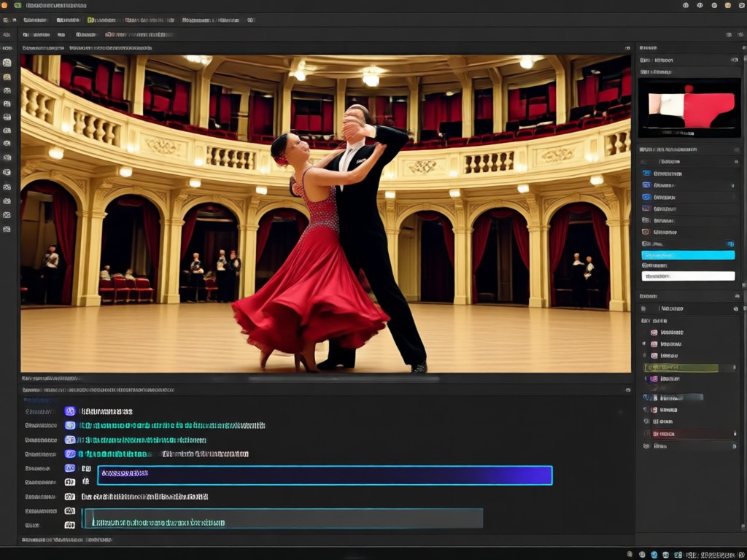Viewport: 747px width, 560px height.
Task: Select the blue-gray highlighted row in lower right panel
Action: [673, 397]
